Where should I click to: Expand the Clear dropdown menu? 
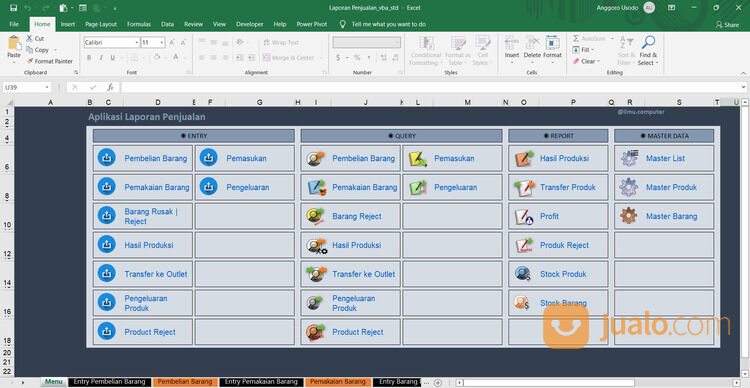pos(598,61)
